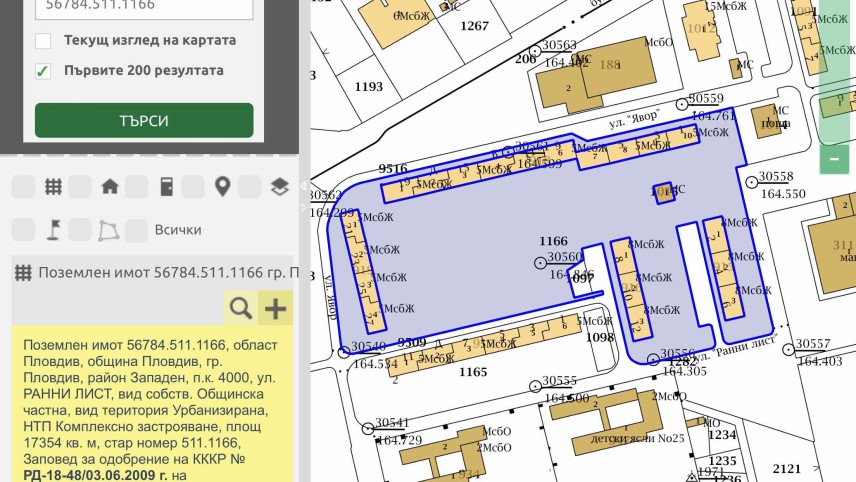Focus the 56784.511.1166 search input field
The width and height of the screenshot is (856, 482).
click(144, 7)
